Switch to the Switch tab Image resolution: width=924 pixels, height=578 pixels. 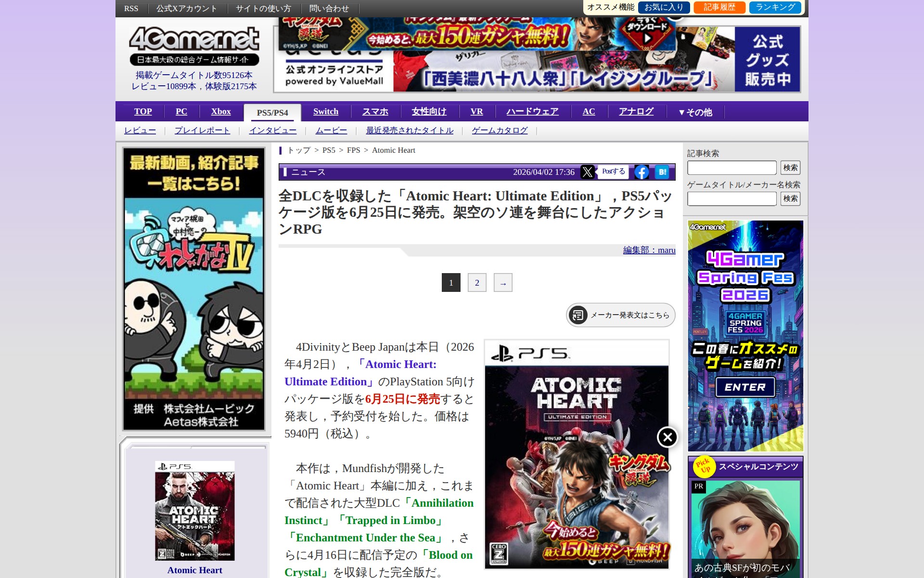[x=326, y=111]
